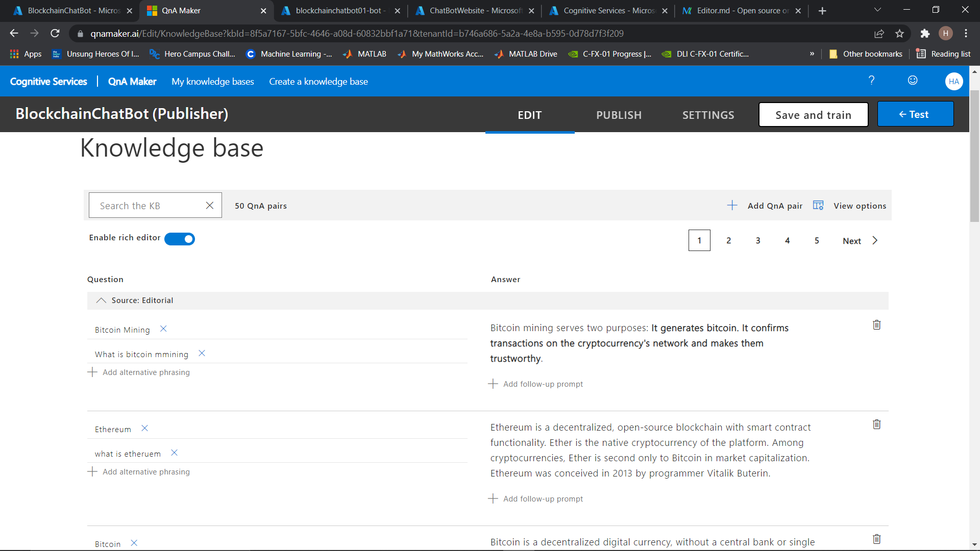Viewport: 980px width, 551px height.
Task: Expand hidden bookmarks overflow chevron
Action: coord(812,54)
